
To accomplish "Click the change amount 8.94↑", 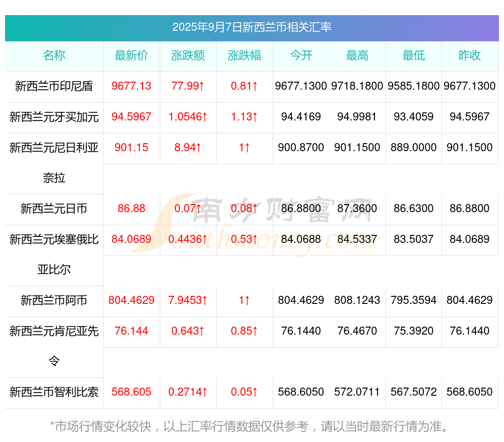I will (x=188, y=148).
